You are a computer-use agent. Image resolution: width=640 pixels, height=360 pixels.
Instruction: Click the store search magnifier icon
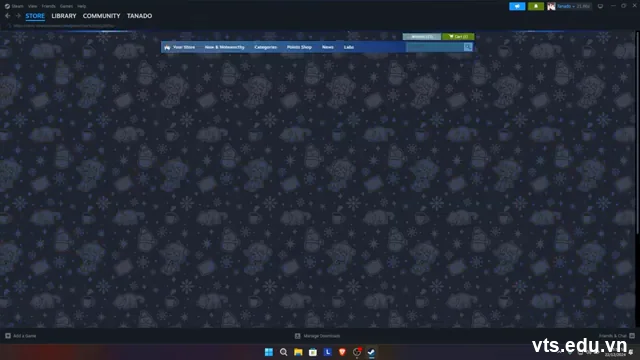click(468, 47)
